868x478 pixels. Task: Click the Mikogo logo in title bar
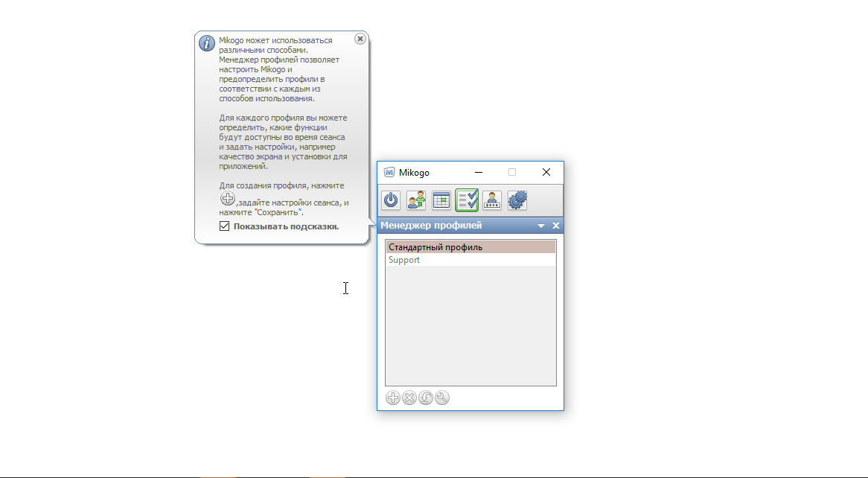point(389,172)
